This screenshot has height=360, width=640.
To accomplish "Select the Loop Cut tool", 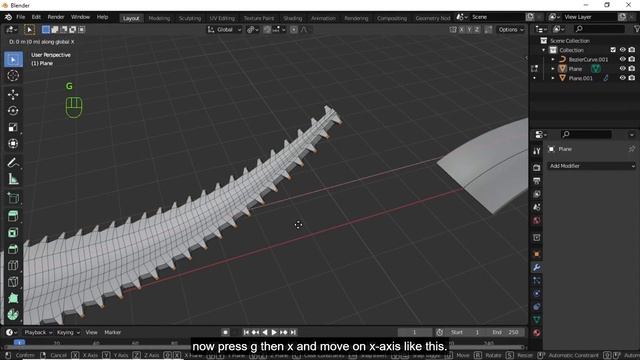I will tap(13, 265).
